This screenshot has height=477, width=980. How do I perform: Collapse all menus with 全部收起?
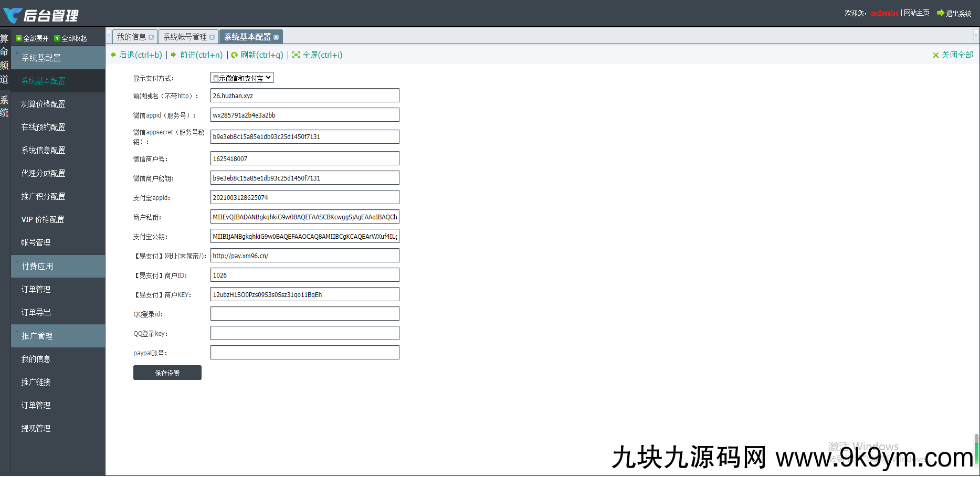(71, 38)
